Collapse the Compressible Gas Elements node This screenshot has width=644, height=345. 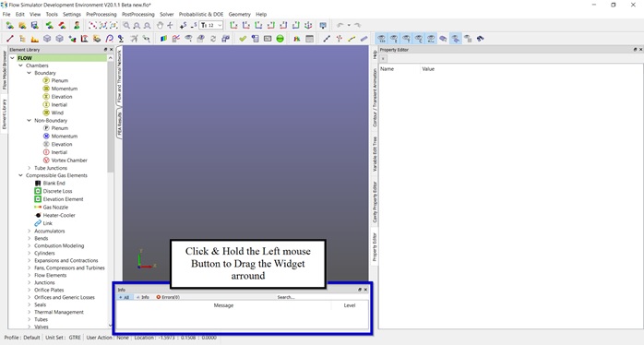[x=20, y=175]
